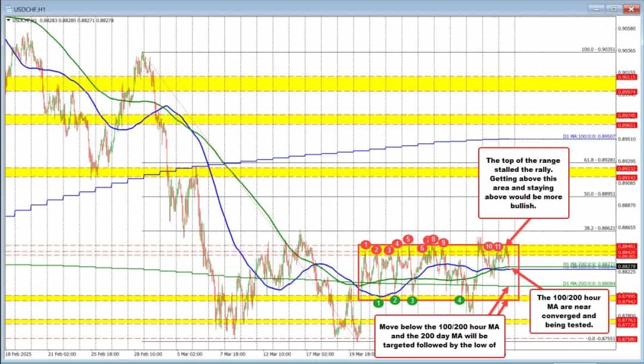Select red marker 11 near the right edge
The height and width of the screenshot is (364, 644).
point(497,246)
